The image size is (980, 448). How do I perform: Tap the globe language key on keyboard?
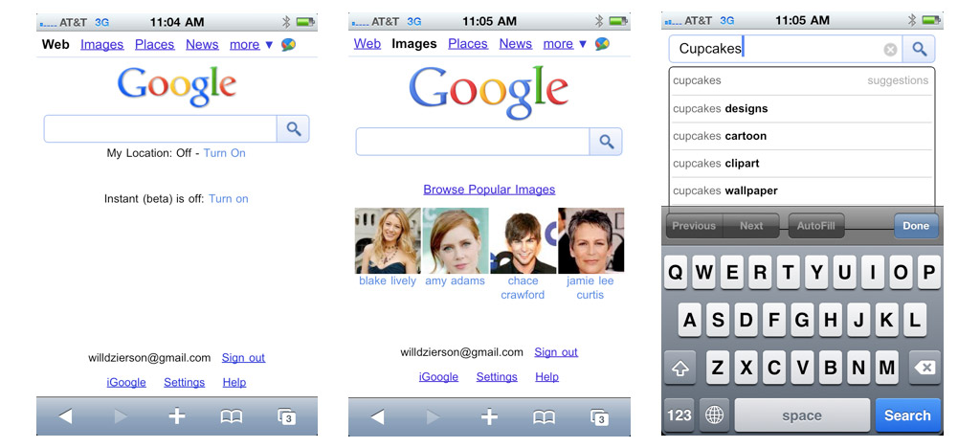point(715,414)
